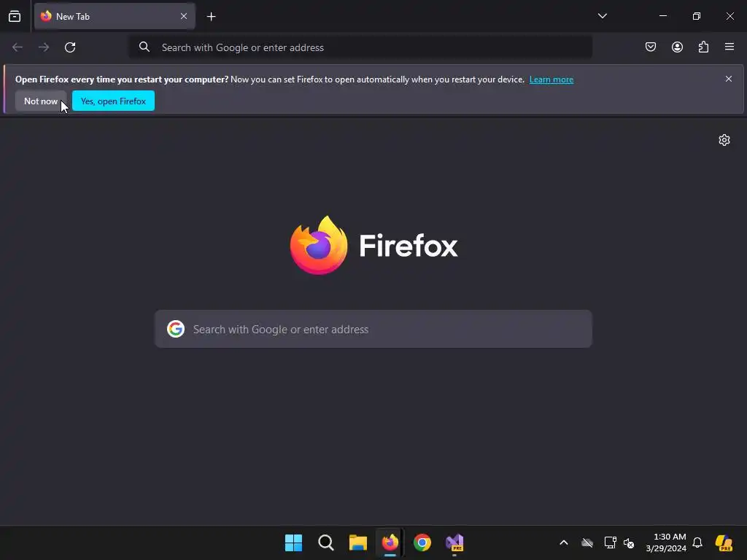
Task: Open the Learn more link
Action: point(551,79)
